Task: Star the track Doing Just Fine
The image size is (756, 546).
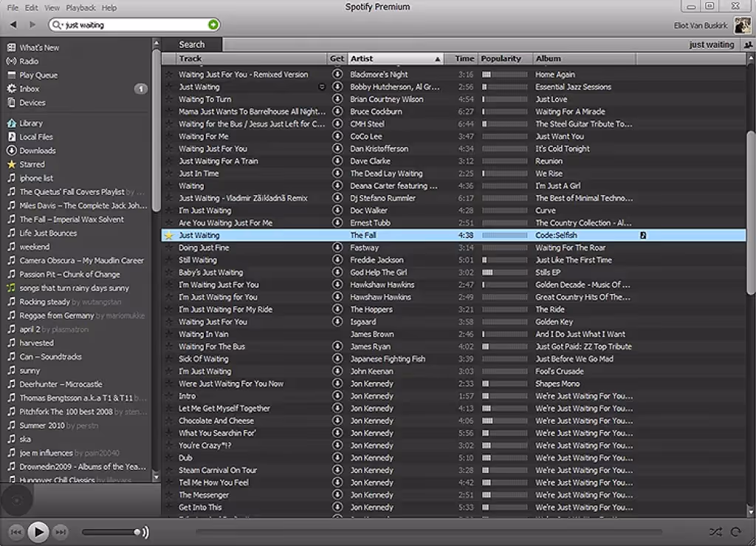Action: pyautogui.click(x=168, y=247)
